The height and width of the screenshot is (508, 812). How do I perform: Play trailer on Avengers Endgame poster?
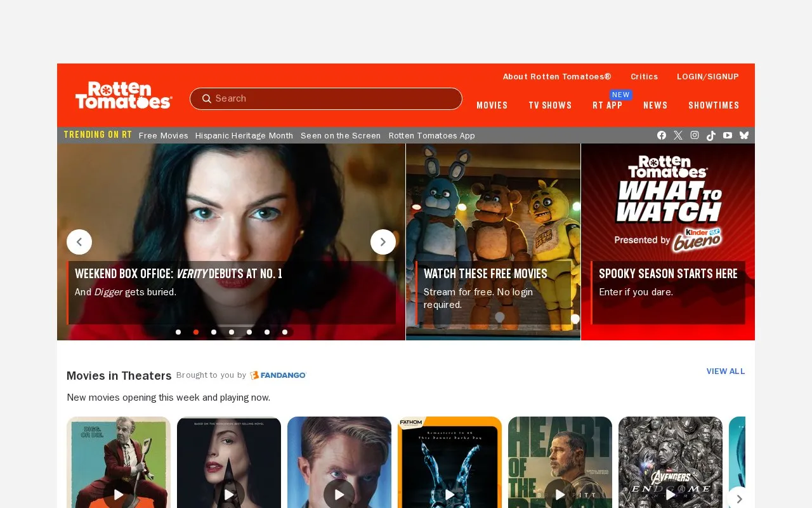[x=671, y=494]
